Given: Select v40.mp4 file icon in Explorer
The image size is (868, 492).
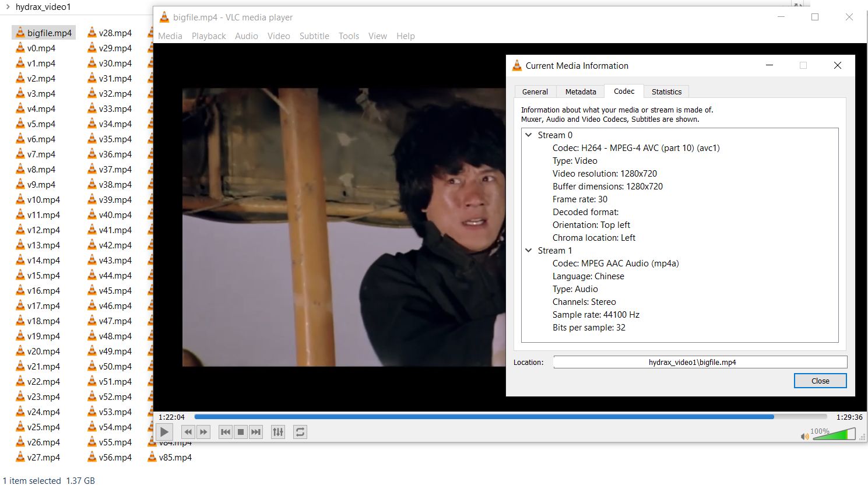Looking at the screenshot, I should coord(92,215).
